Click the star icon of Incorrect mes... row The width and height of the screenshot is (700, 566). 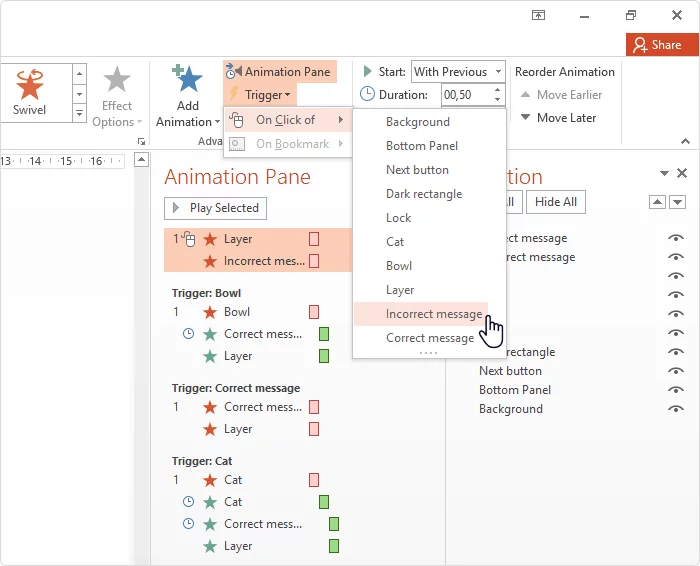(210, 261)
